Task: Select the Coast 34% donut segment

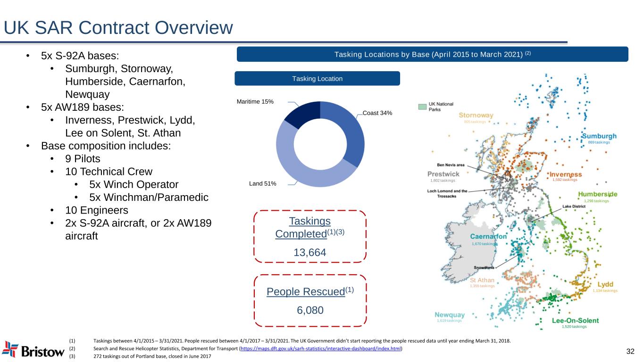Action: pyautogui.click(x=351, y=135)
